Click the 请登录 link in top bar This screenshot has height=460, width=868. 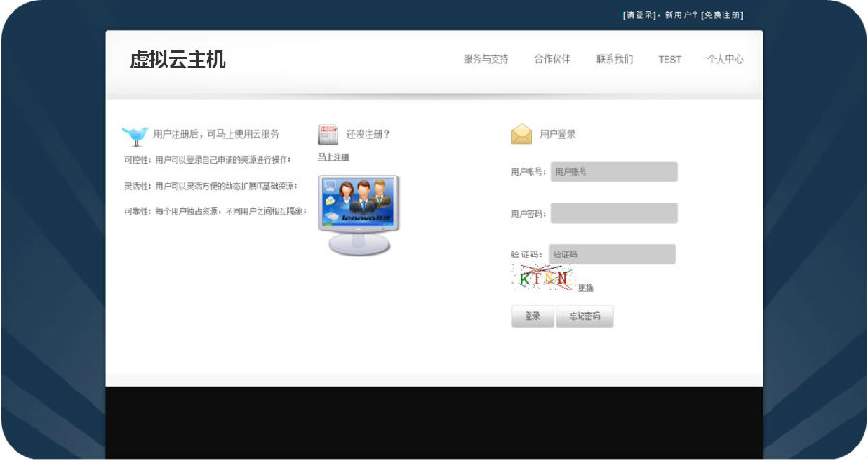point(639,15)
